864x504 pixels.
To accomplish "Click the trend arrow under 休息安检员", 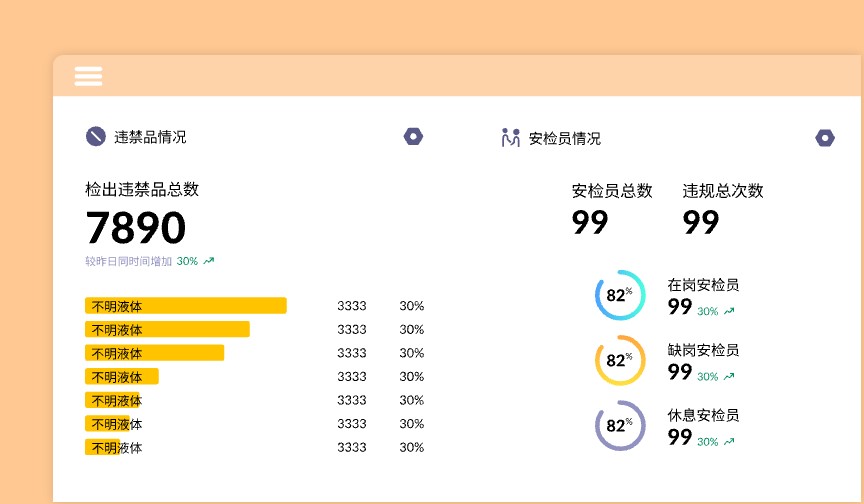I will coord(729,442).
